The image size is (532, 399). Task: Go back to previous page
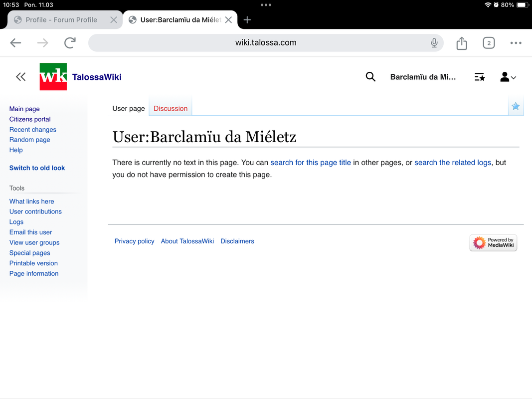tap(15, 43)
